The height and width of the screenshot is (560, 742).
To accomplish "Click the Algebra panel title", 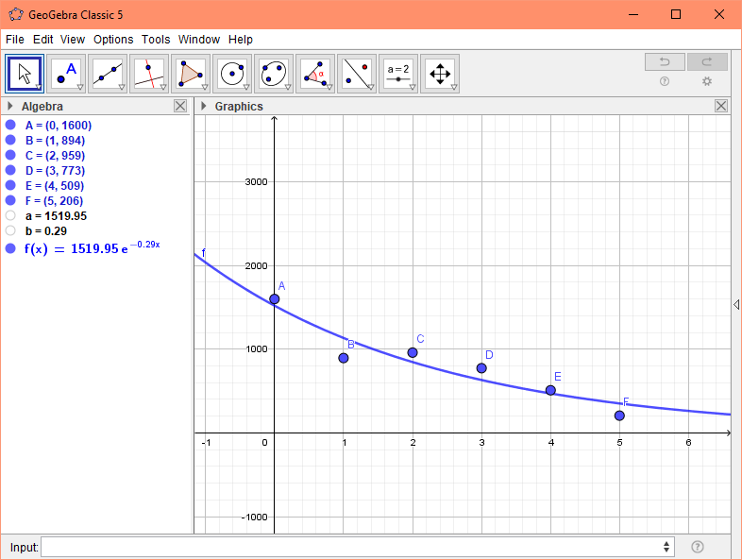I will click(42, 106).
